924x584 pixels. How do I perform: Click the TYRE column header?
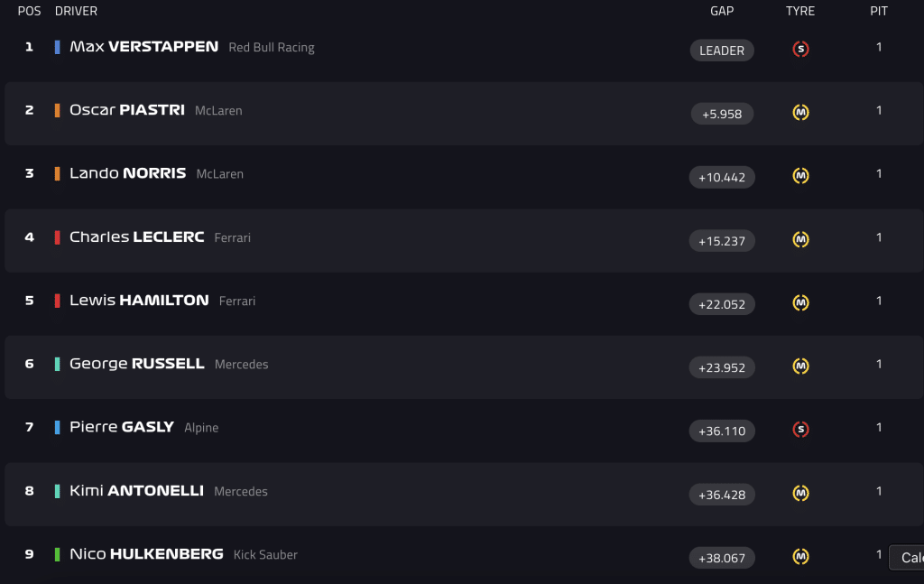click(800, 11)
